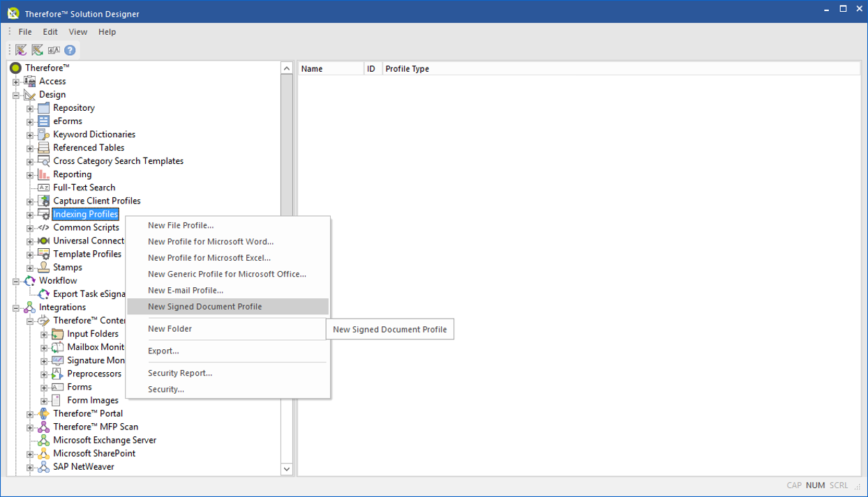
Task: Select the eForms icon
Action: (45, 121)
